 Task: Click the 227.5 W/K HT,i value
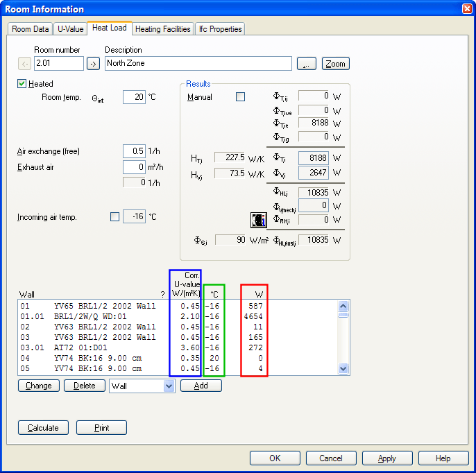pyautogui.click(x=230, y=157)
